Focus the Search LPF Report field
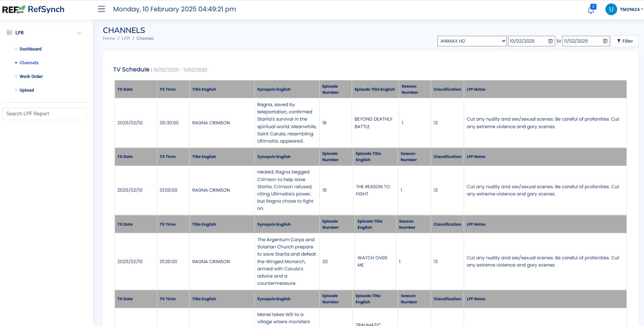 [x=44, y=114]
